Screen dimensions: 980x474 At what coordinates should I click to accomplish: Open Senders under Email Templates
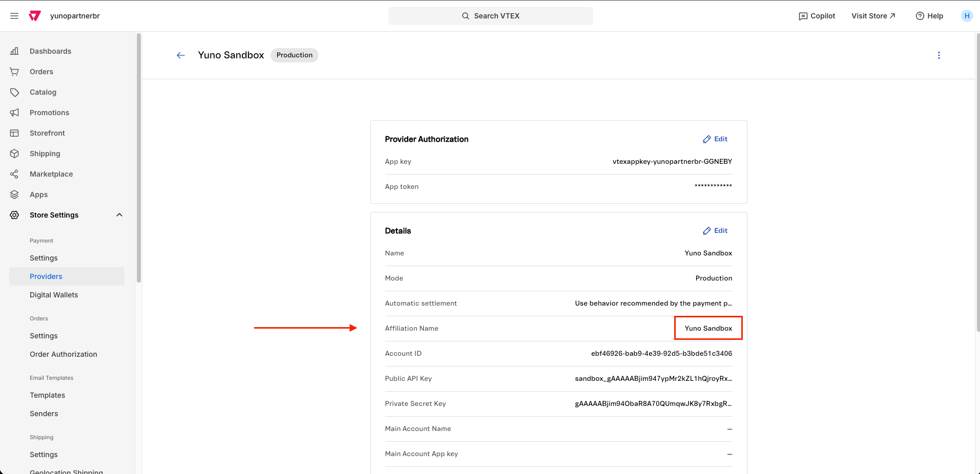[44, 414]
